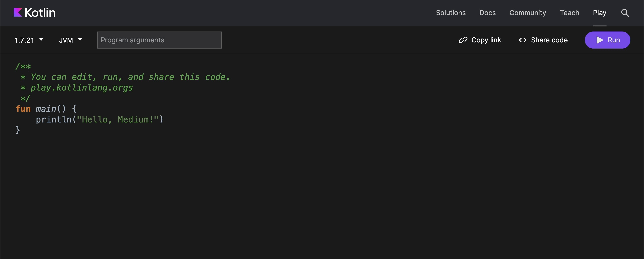
Task: Click the "You can edit, run" comment line
Action: (125, 77)
